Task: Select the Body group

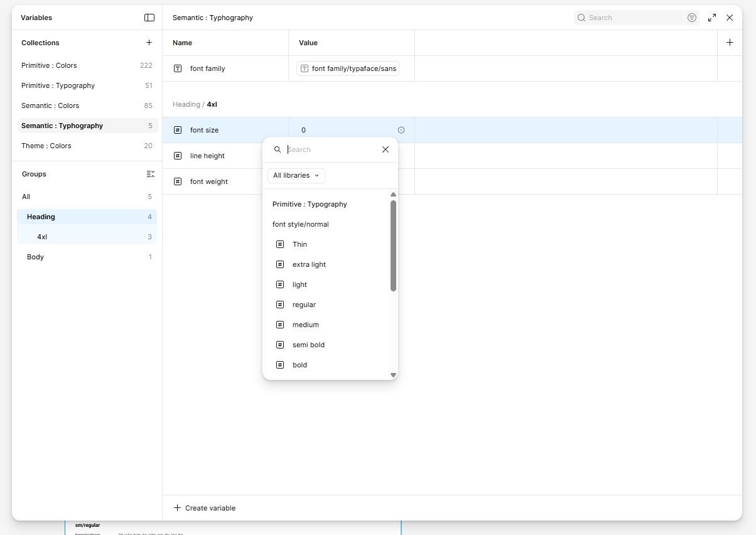Action: [x=36, y=257]
